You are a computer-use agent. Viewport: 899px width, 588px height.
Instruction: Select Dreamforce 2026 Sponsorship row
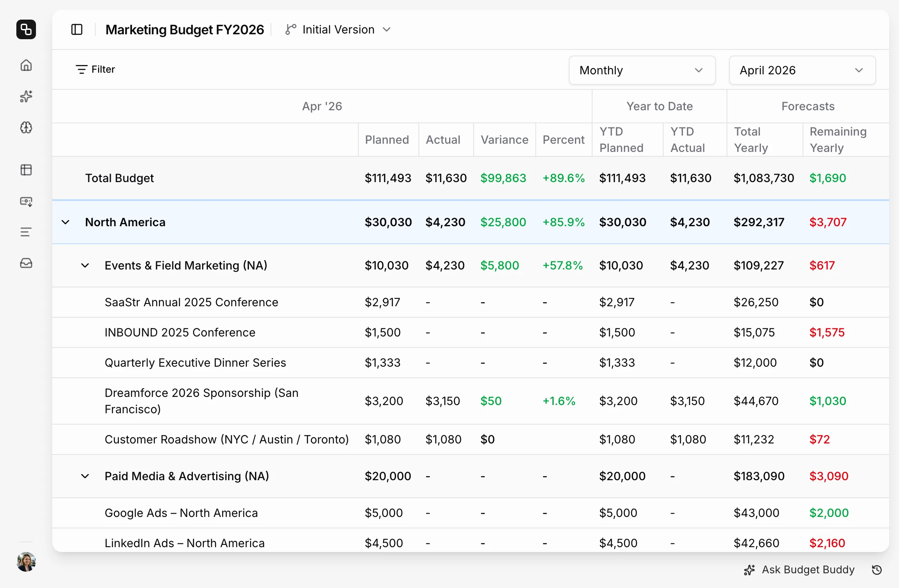point(471,401)
